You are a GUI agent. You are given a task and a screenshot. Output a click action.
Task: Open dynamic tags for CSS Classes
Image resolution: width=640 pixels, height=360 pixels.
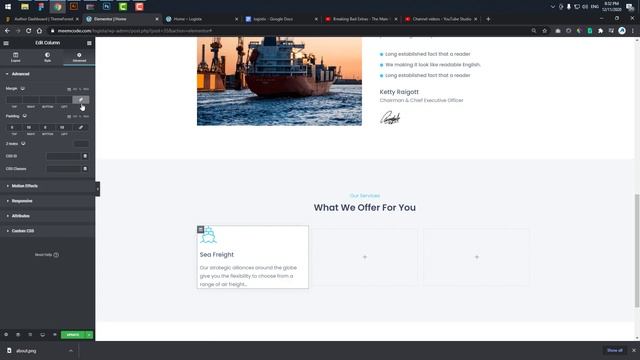(x=85, y=169)
